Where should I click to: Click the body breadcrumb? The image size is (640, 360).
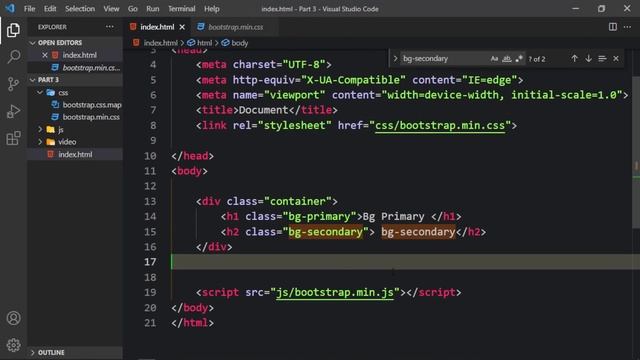pos(240,43)
